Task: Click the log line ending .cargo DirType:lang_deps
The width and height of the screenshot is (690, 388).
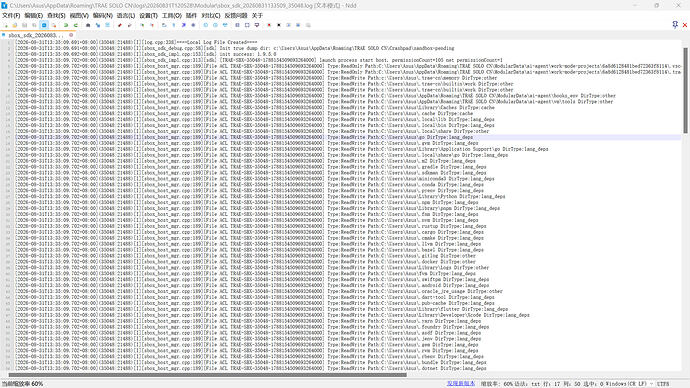Action: [x=249, y=232]
